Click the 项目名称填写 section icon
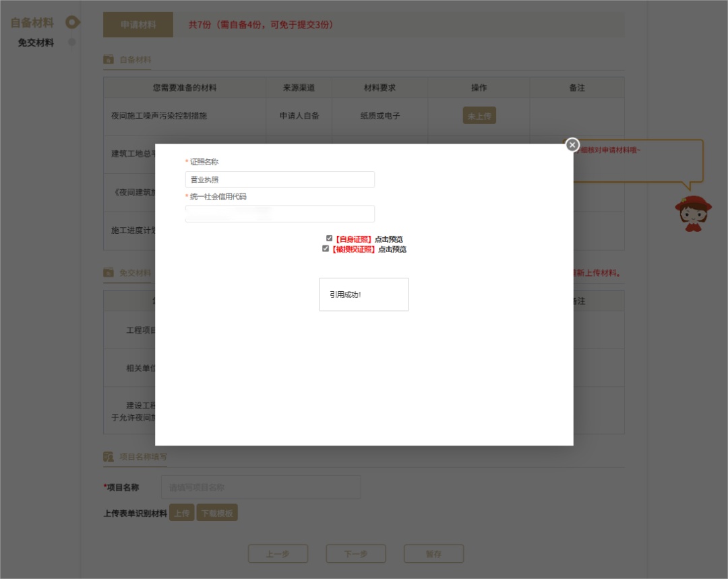728x579 pixels. (x=108, y=457)
